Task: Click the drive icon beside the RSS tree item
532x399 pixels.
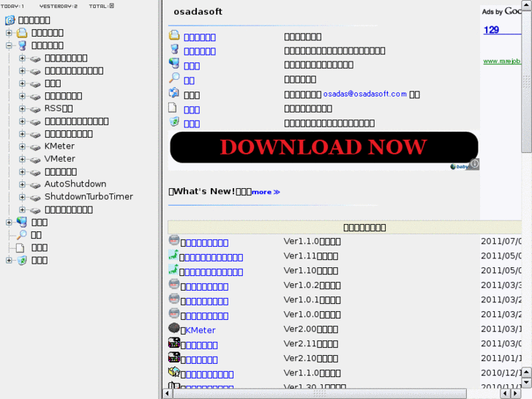Action: pyautogui.click(x=35, y=109)
